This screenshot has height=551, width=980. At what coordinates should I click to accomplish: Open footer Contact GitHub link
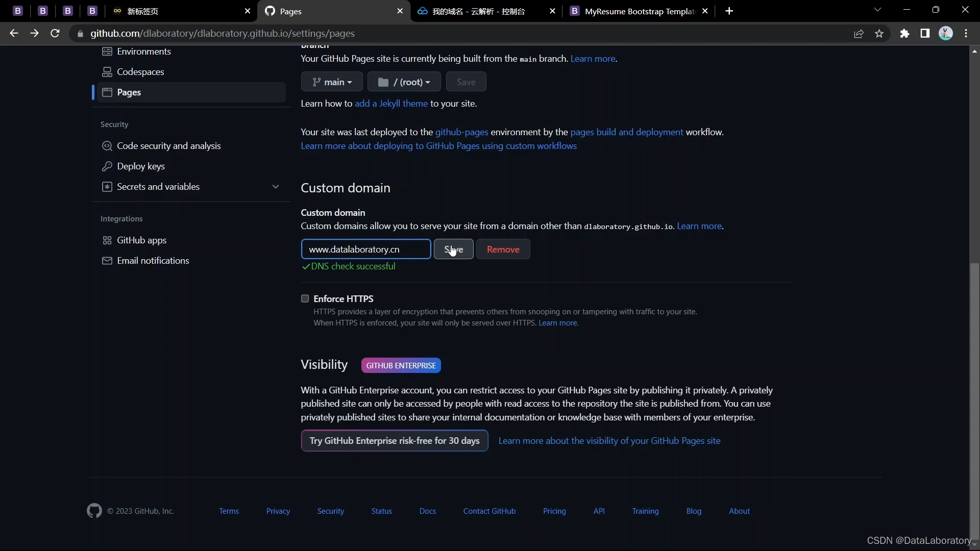pos(489,511)
